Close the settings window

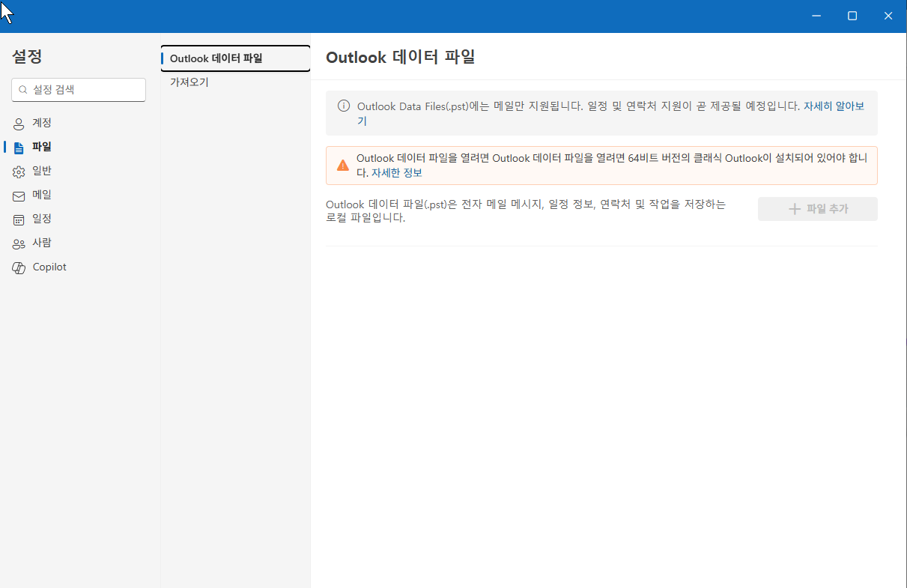coord(888,16)
